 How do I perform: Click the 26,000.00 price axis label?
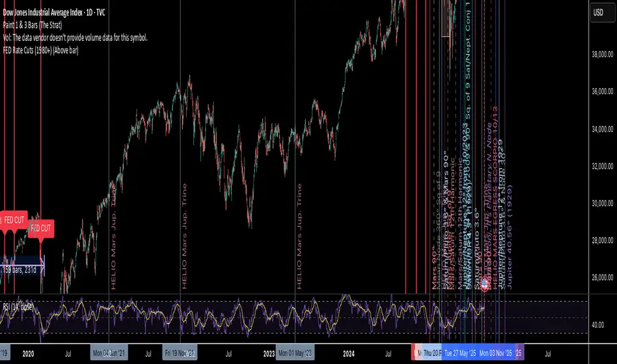602,277
